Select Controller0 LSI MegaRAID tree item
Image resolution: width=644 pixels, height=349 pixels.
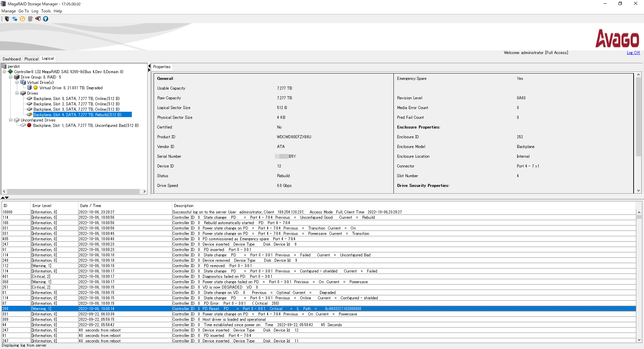68,72
